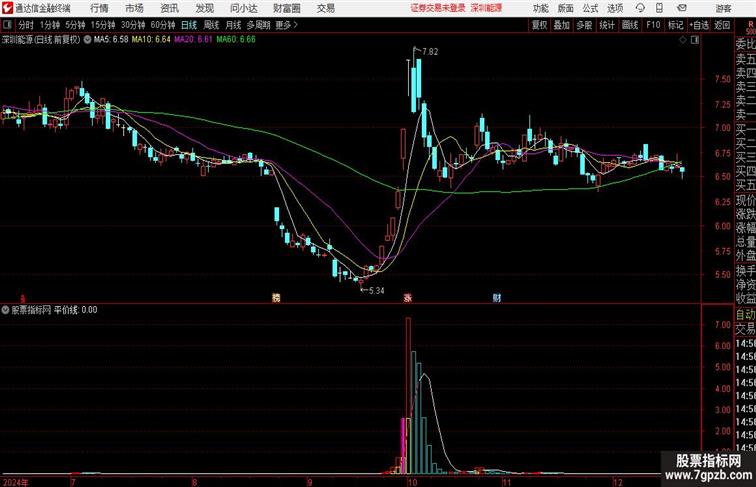756x487 pixels.
Task: Click the MA60: 6.66 indicator value
Action: [x=236, y=40]
